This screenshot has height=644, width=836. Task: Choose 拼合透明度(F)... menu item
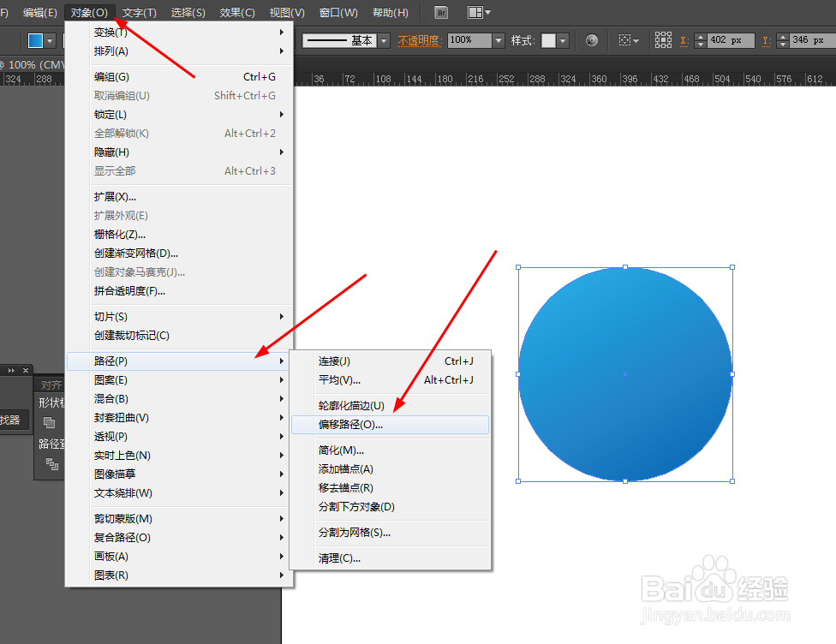(x=179, y=291)
